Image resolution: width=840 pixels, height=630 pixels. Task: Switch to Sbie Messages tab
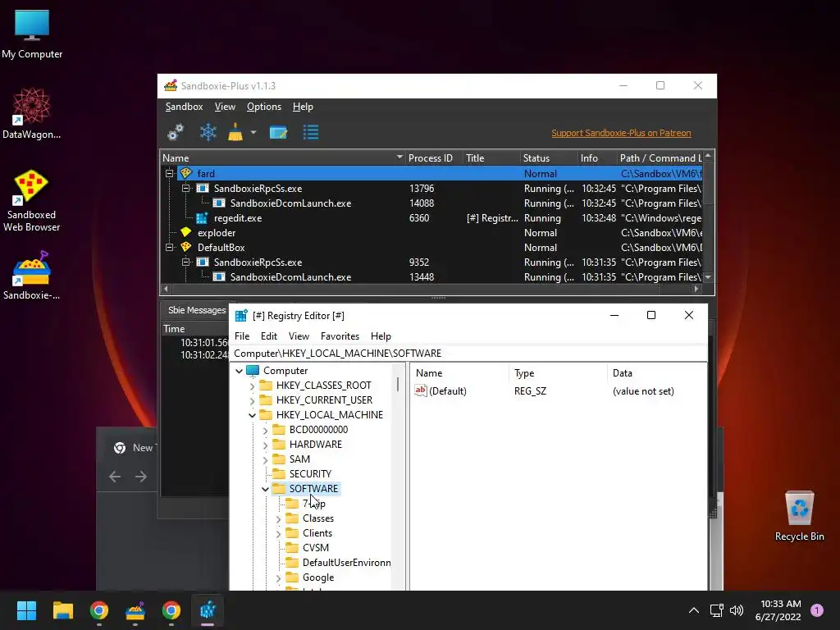click(x=197, y=310)
